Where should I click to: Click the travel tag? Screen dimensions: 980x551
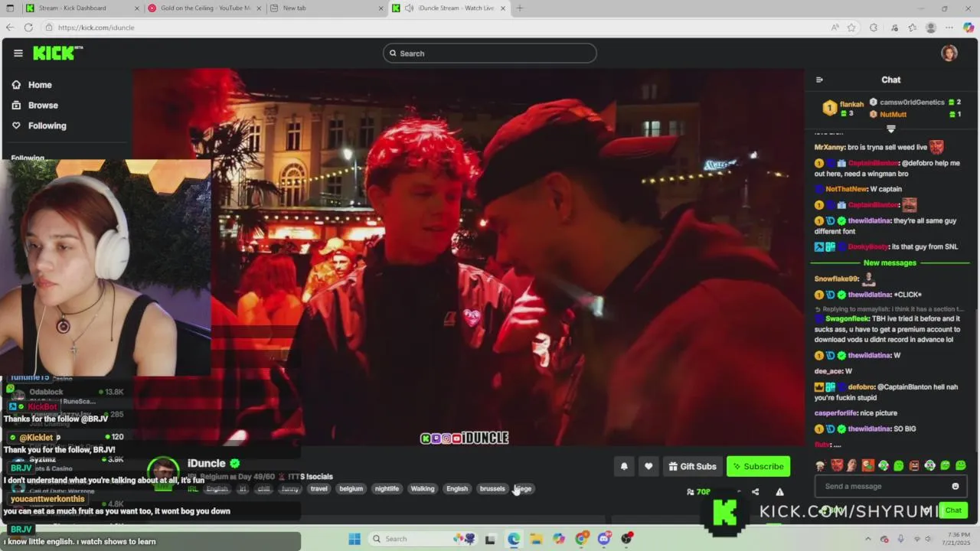click(x=319, y=488)
